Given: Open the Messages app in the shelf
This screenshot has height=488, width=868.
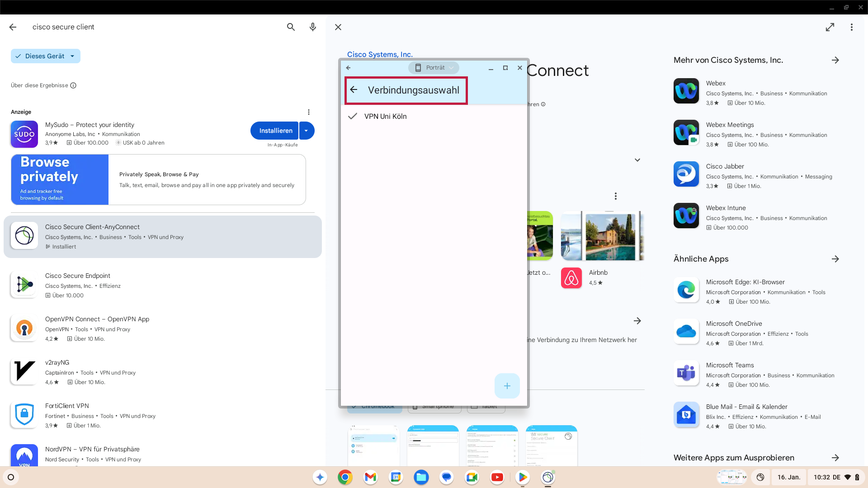Looking at the screenshot, I should [446, 477].
